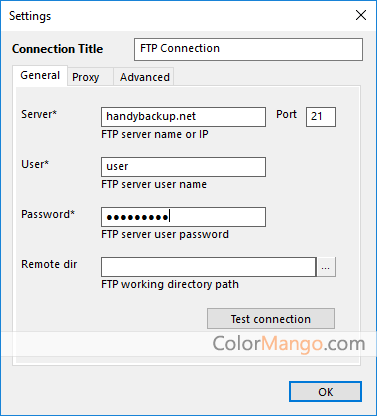The image size is (377, 416).
Task: Click the FTP working directory path hint
Action: point(170,284)
